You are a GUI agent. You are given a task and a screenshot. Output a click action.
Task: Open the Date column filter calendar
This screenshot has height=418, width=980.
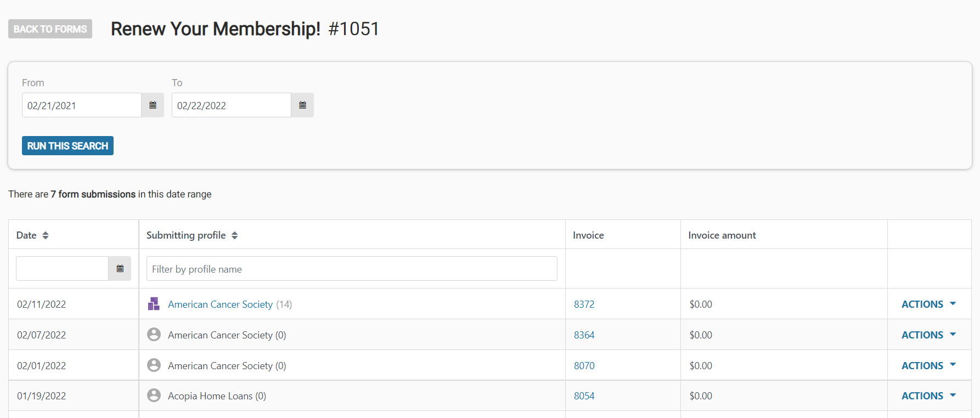pyautogui.click(x=120, y=269)
